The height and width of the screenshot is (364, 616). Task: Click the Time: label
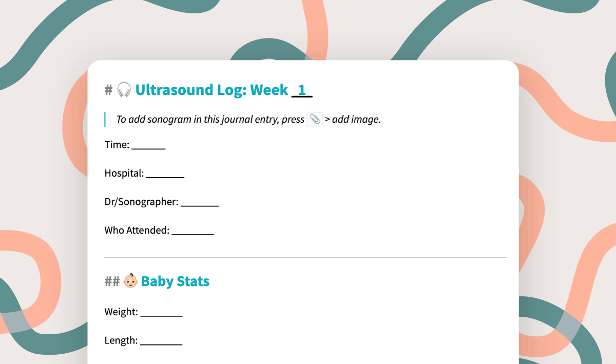coord(117,145)
